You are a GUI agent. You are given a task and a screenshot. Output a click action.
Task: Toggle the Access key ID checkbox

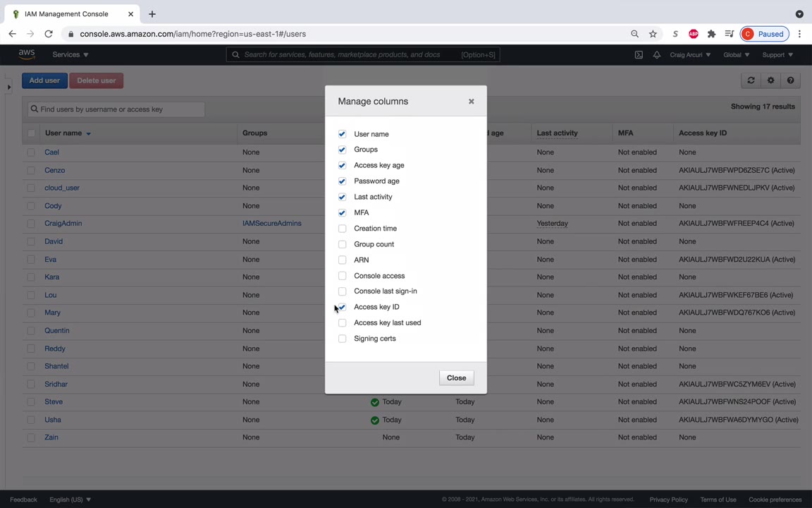343,307
